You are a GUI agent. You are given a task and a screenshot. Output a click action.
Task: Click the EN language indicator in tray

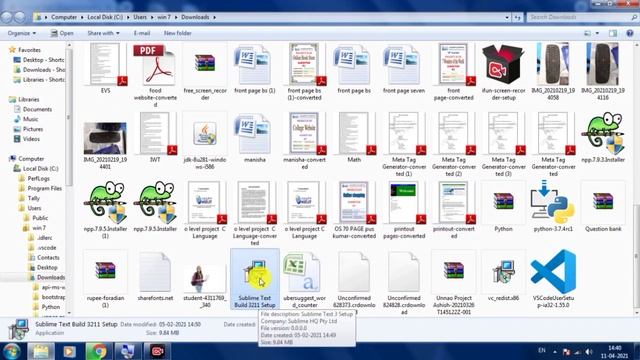(x=542, y=351)
